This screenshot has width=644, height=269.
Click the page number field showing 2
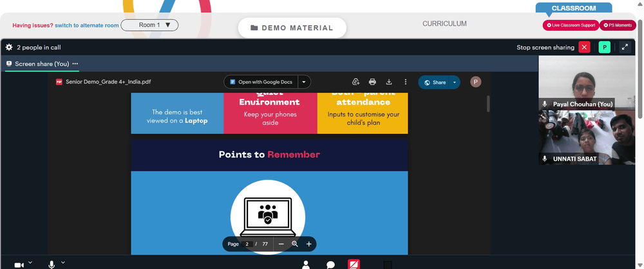(x=247, y=244)
